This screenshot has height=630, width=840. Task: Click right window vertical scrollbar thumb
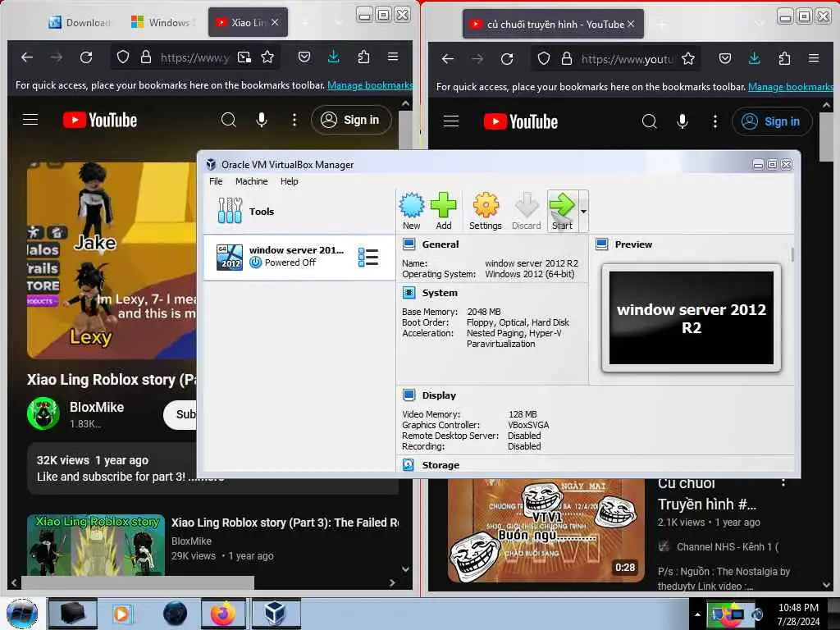(826, 136)
